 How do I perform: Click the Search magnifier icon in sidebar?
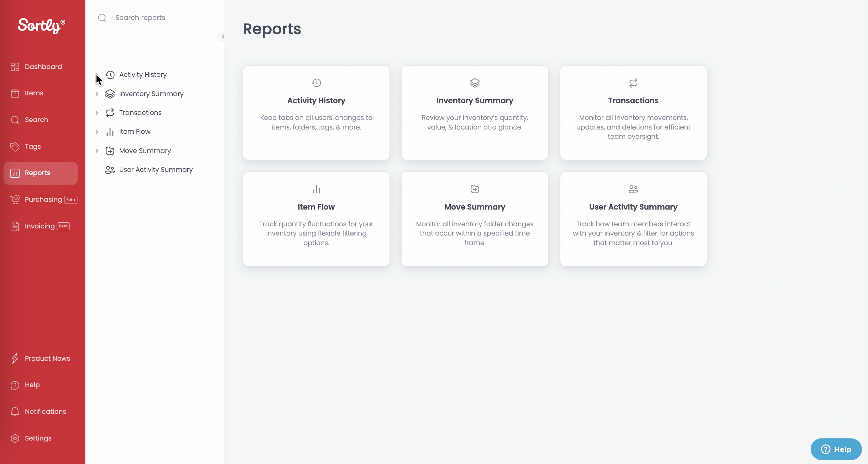tap(15, 120)
